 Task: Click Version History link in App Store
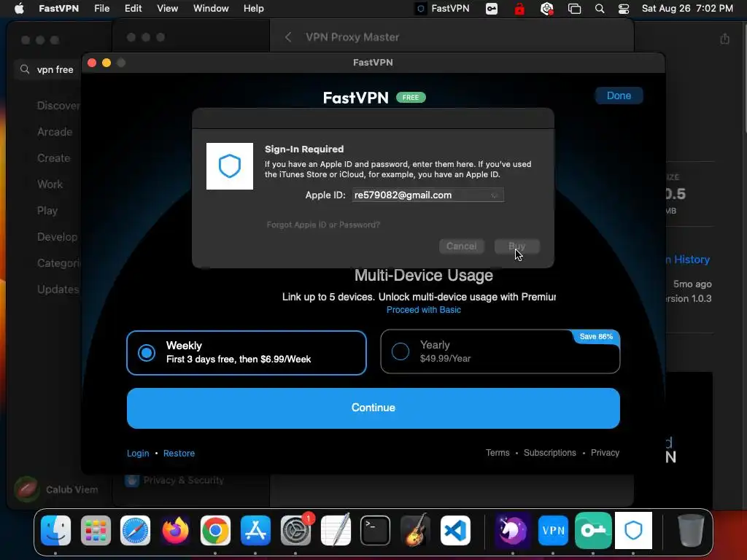689,260
